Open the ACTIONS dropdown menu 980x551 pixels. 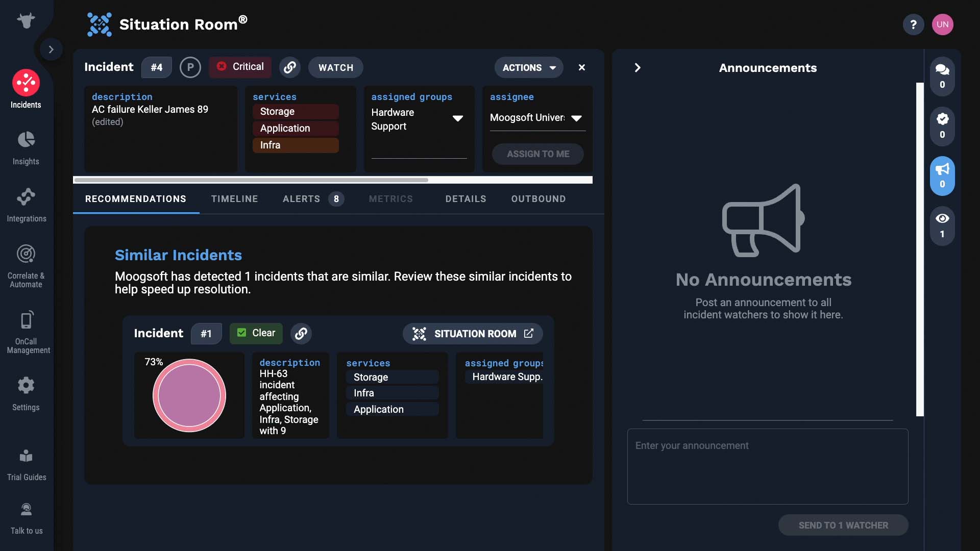pos(529,67)
